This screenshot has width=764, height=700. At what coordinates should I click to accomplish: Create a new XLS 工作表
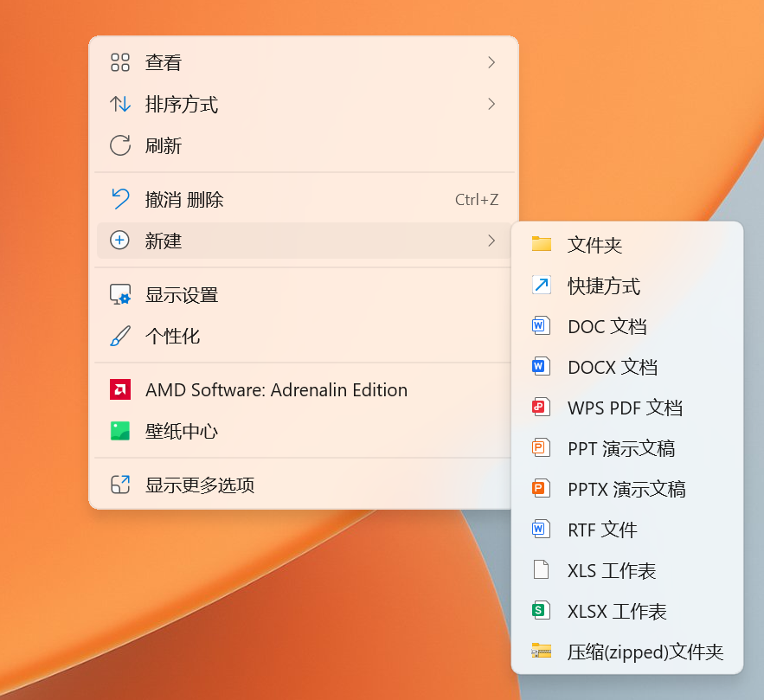click(612, 570)
